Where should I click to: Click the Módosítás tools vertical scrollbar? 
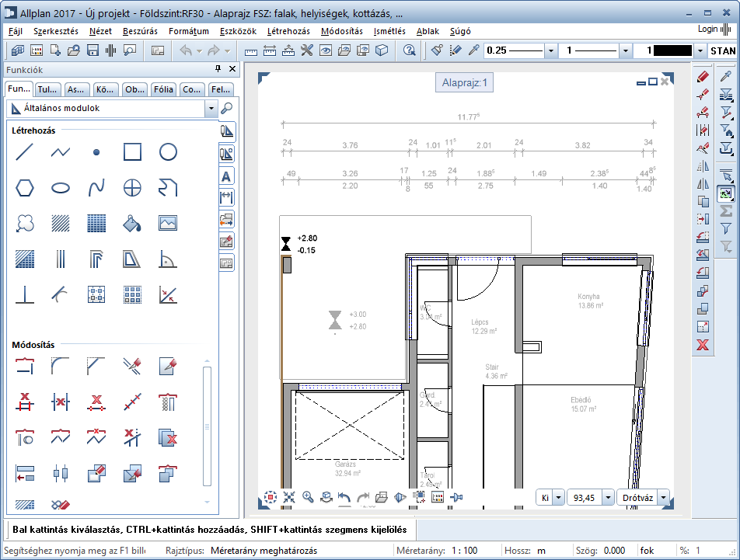coord(207,426)
